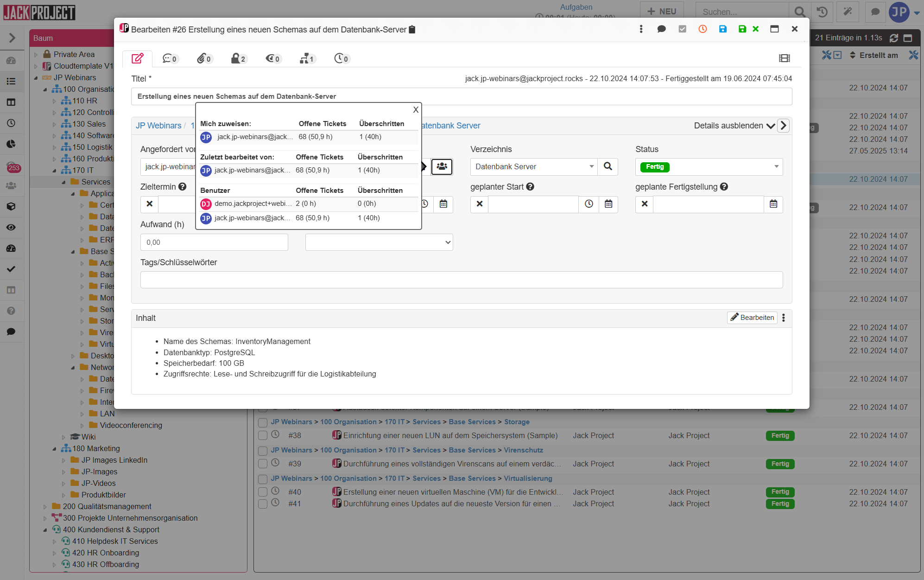Click the Verzeichnis search magnifier button

(608, 167)
